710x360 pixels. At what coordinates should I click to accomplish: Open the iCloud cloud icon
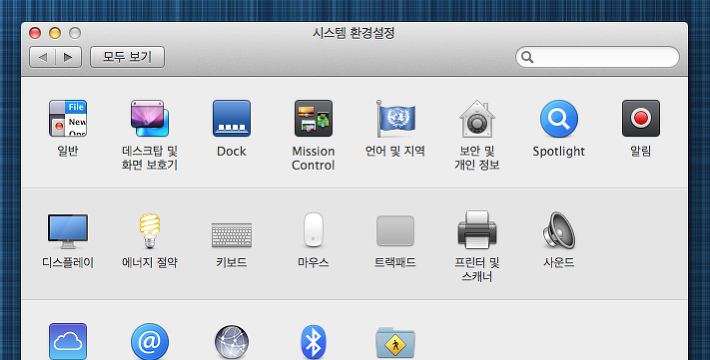pyautogui.click(x=68, y=341)
